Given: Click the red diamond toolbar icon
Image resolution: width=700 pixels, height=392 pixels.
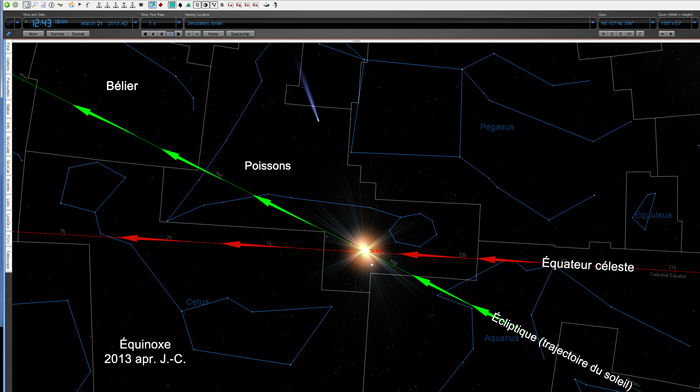Looking at the screenshot, I should (161, 5).
